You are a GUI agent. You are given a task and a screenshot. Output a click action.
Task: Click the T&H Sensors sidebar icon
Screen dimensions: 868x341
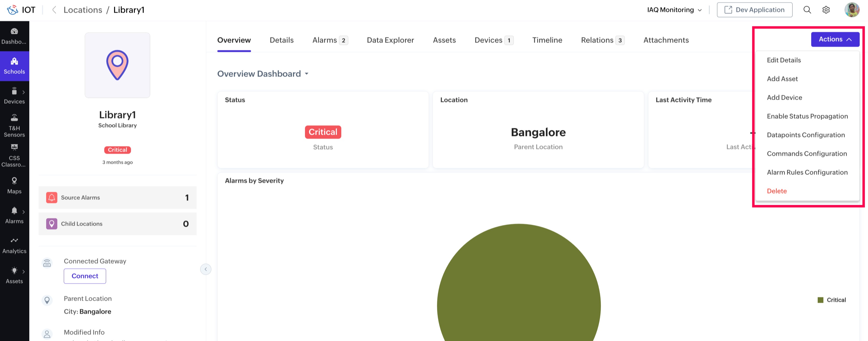click(x=14, y=125)
